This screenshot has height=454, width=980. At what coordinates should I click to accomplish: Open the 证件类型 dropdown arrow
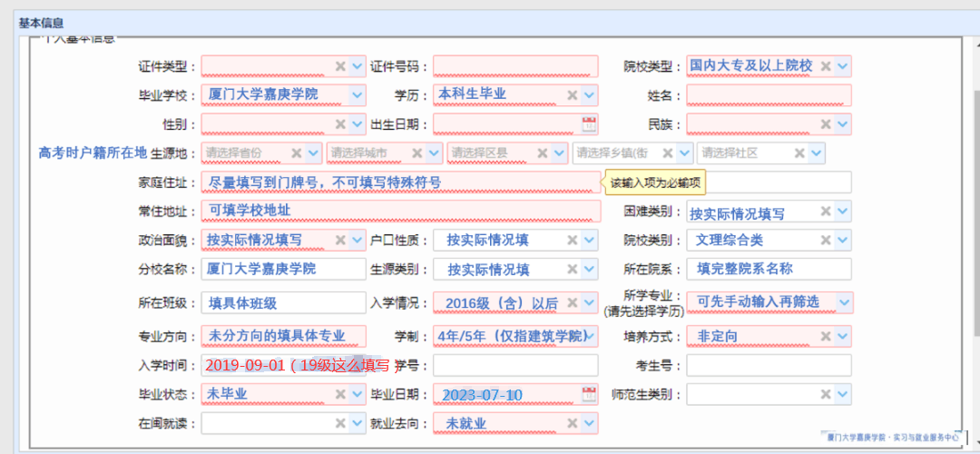click(x=358, y=66)
